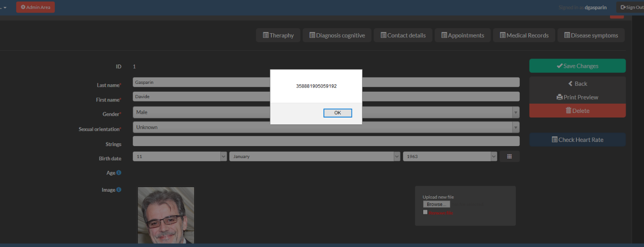
Task: Open the Diagnosis cognitive tab
Action: [337, 35]
